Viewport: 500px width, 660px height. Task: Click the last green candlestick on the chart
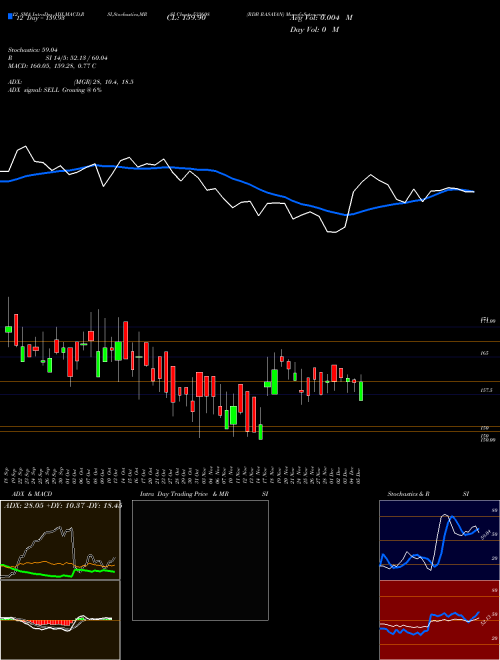click(361, 390)
